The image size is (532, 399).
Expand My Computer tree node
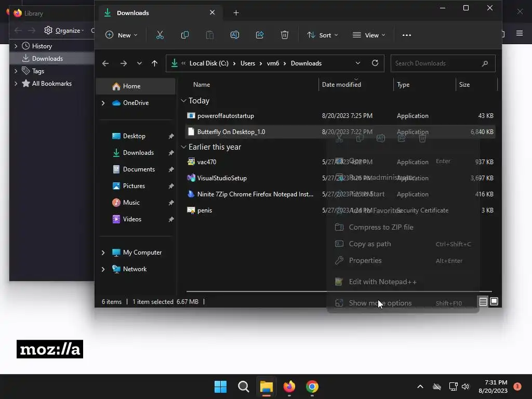(x=103, y=252)
